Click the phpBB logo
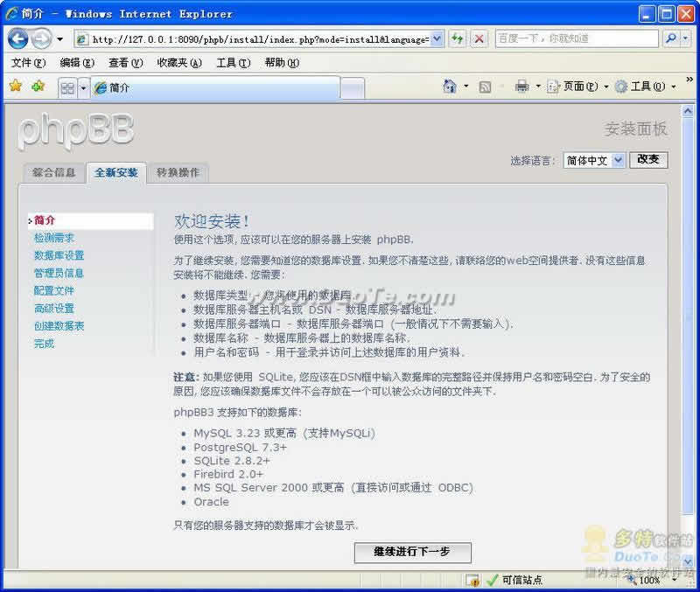The width and height of the screenshot is (700, 592). click(76, 130)
